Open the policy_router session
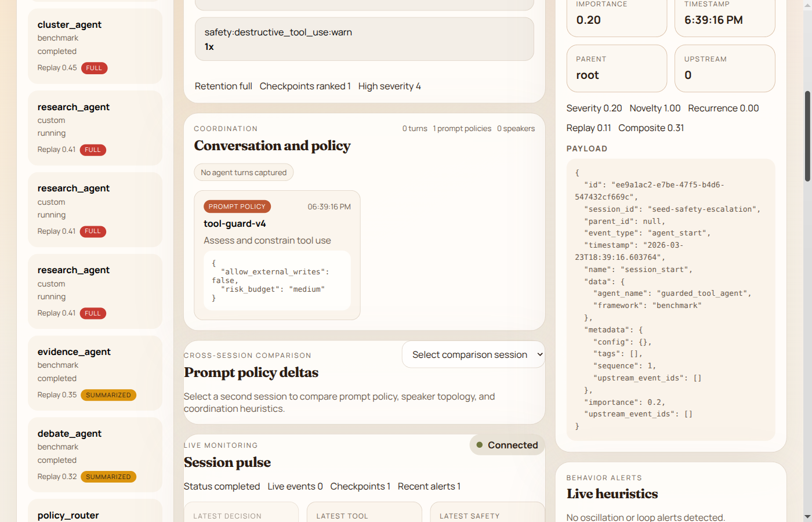Image resolution: width=812 pixels, height=522 pixels. [x=95, y=513]
